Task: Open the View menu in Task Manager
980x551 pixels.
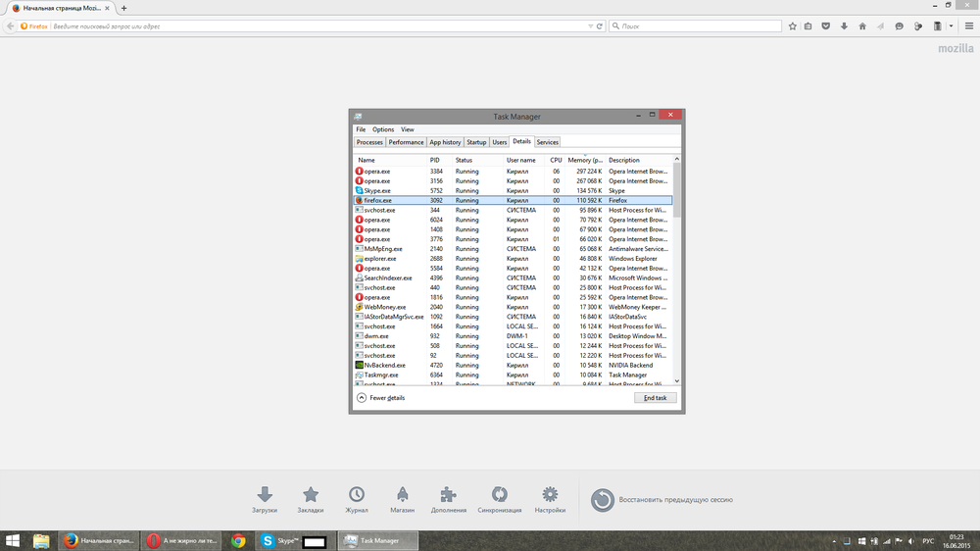Action: tap(408, 129)
